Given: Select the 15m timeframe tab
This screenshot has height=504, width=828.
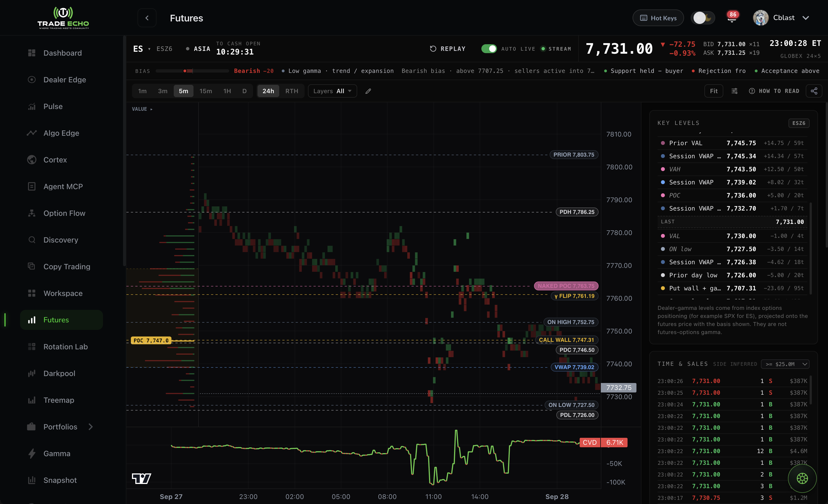Looking at the screenshot, I should pos(206,91).
